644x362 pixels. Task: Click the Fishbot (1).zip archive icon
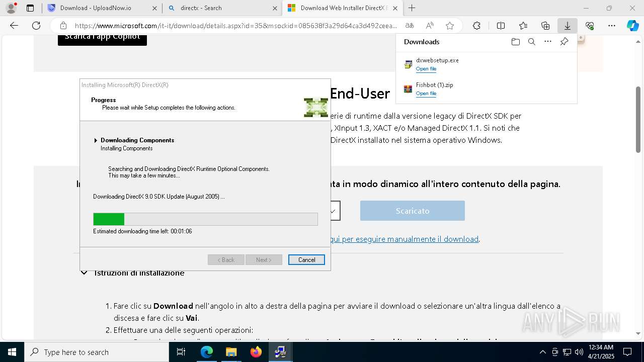[408, 89]
